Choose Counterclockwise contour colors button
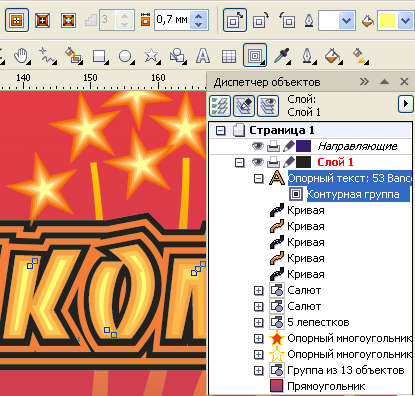Viewport: 415px width, 396px height. [x=287, y=21]
